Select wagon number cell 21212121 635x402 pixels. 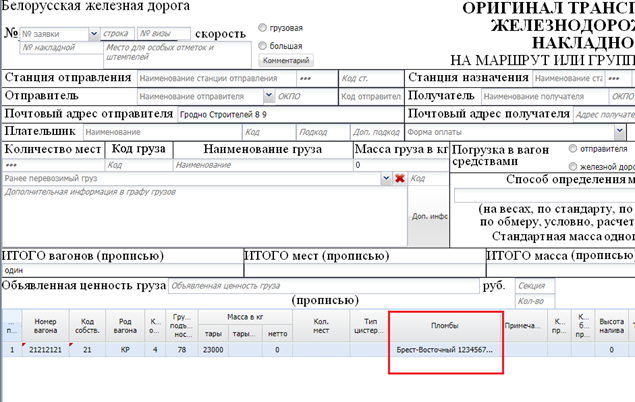click(x=47, y=351)
